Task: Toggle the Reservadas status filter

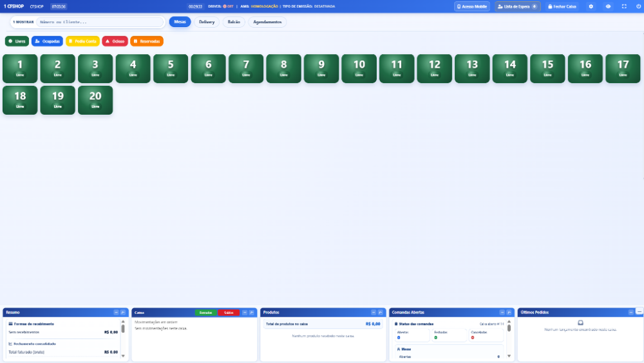Action: 147,41
